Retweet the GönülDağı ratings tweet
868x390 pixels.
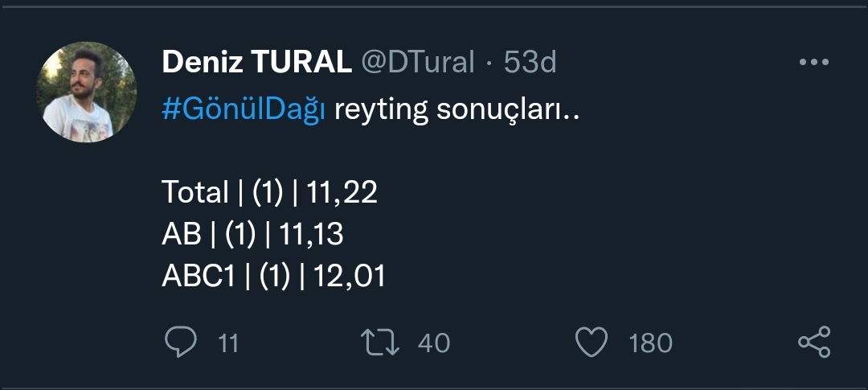[380, 343]
